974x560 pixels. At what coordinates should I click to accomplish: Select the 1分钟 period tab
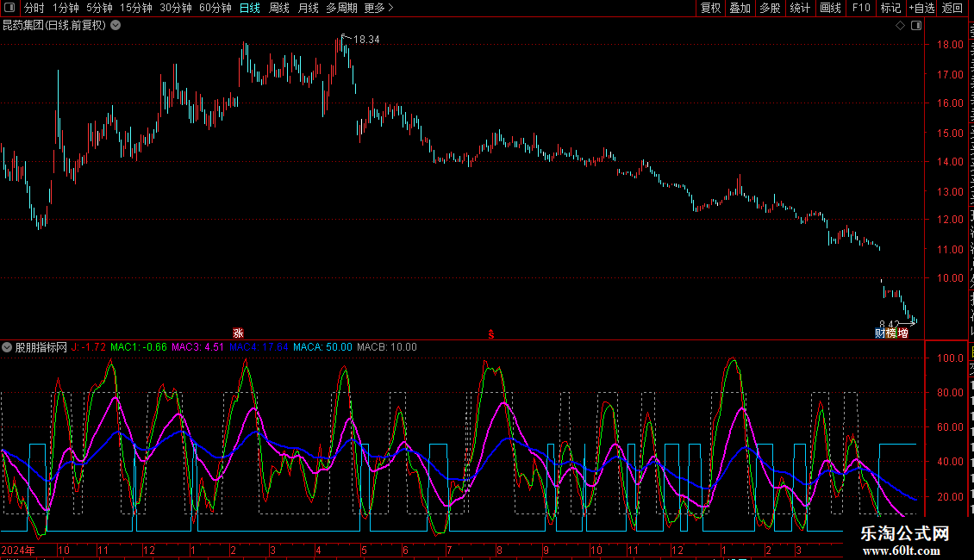(66, 8)
